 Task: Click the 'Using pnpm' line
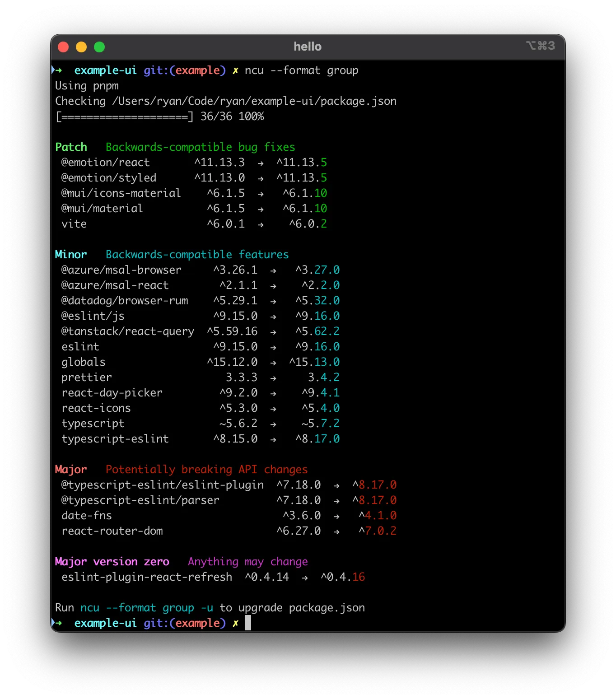tap(87, 86)
